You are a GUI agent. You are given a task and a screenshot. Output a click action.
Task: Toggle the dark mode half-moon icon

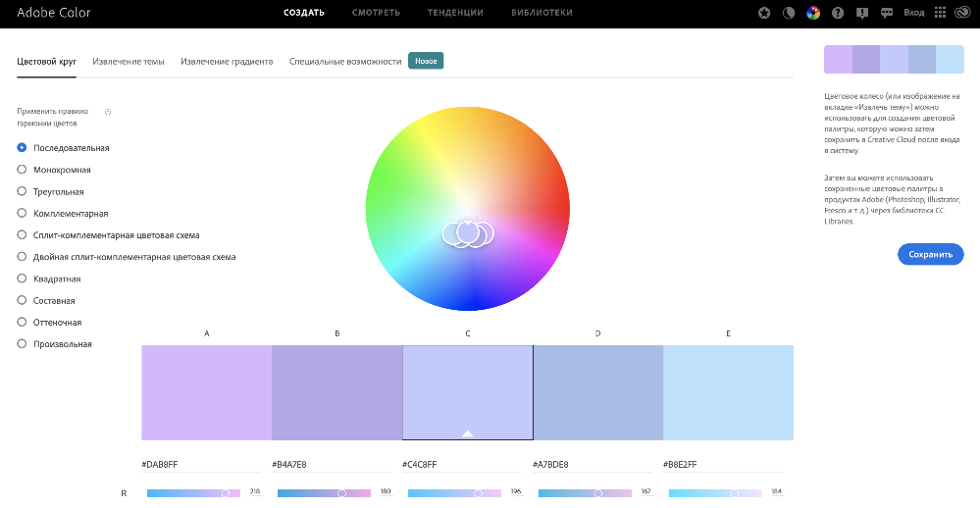(789, 13)
